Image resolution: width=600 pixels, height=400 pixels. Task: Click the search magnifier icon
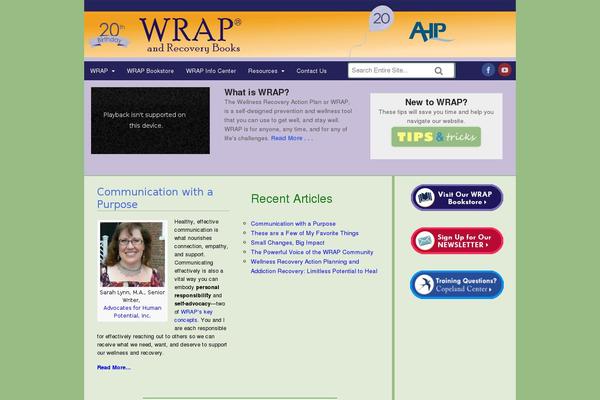(439, 71)
